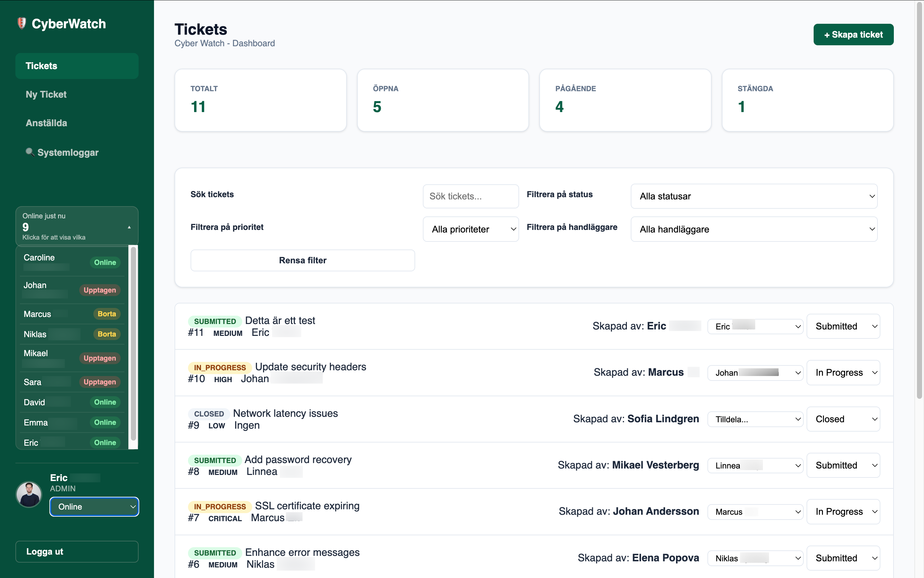Click the CRITICAL priority label on ticket #7
The height and width of the screenshot is (578, 924).
pyautogui.click(x=225, y=518)
